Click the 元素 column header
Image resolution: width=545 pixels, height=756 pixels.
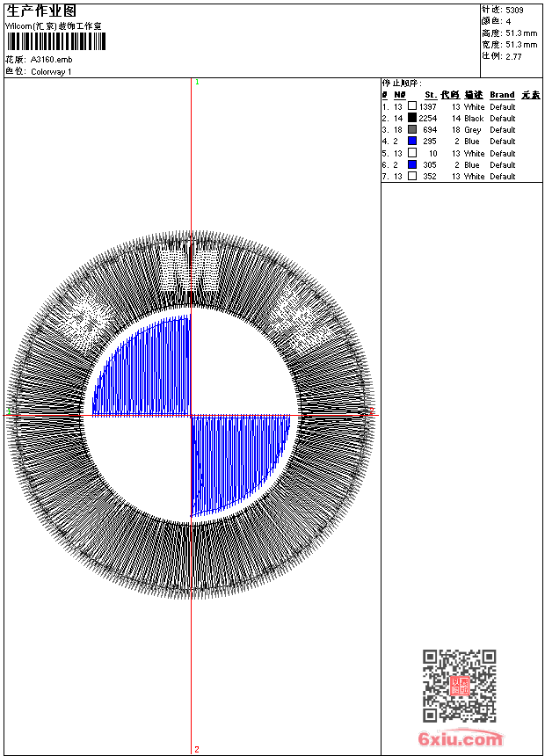click(x=531, y=95)
